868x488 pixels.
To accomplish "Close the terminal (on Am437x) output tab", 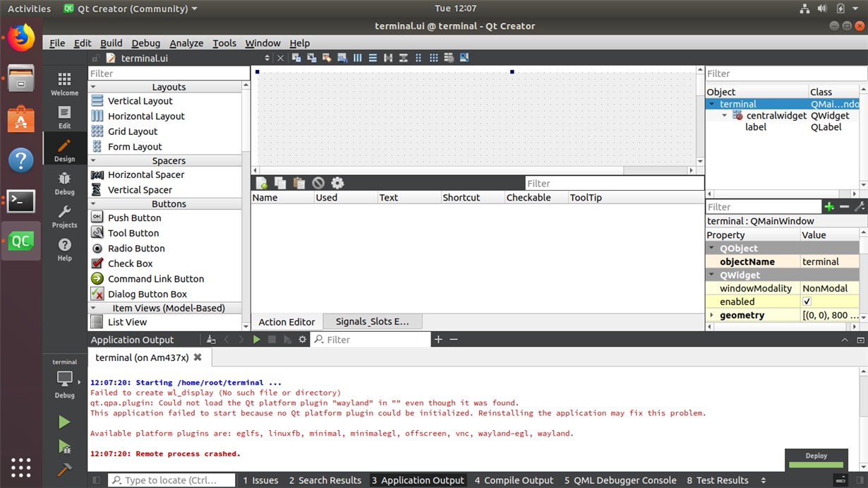I will pyautogui.click(x=198, y=357).
